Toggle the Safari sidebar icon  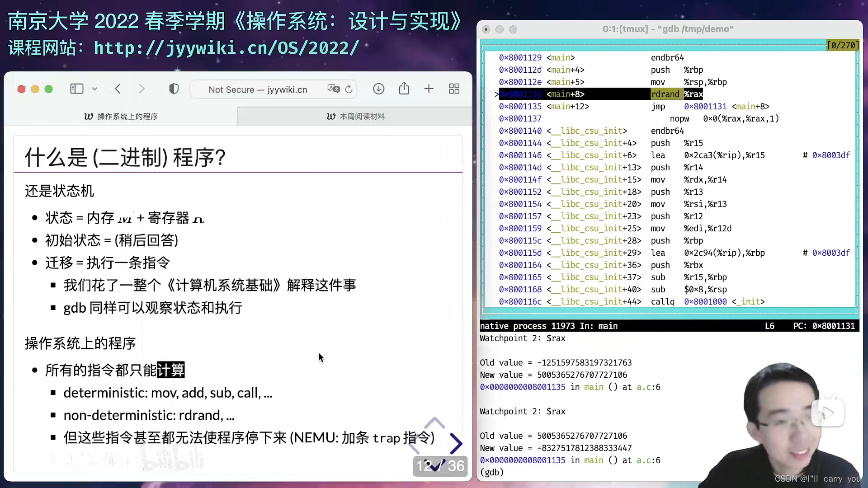(x=77, y=89)
